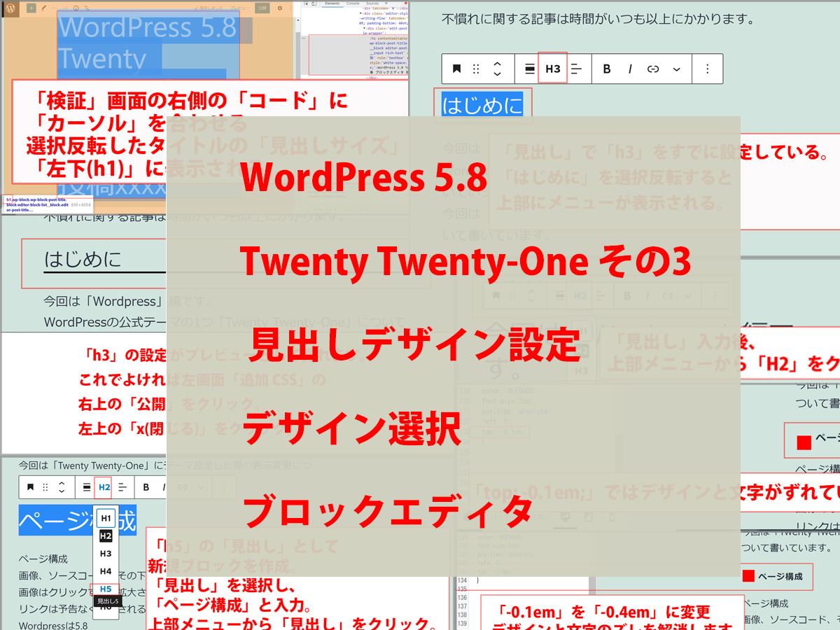Click the link icon in the H3 toolbar

[653, 69]
